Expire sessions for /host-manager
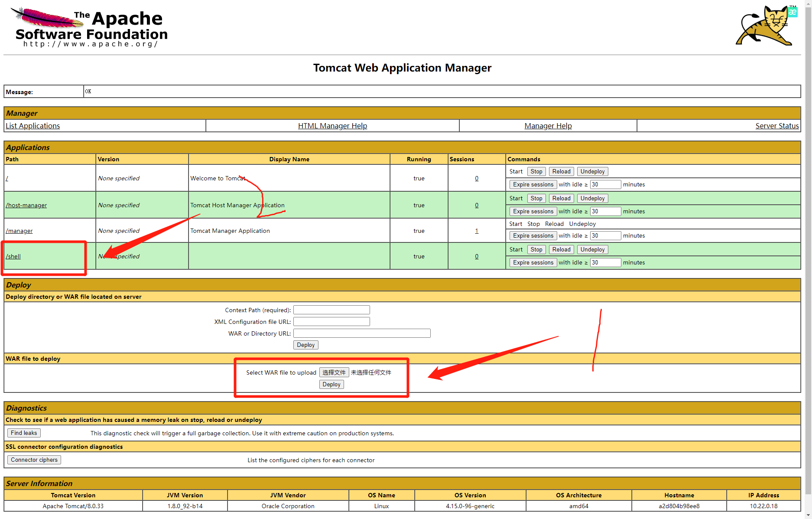812x519 pixels. click(x=533, y=212)
